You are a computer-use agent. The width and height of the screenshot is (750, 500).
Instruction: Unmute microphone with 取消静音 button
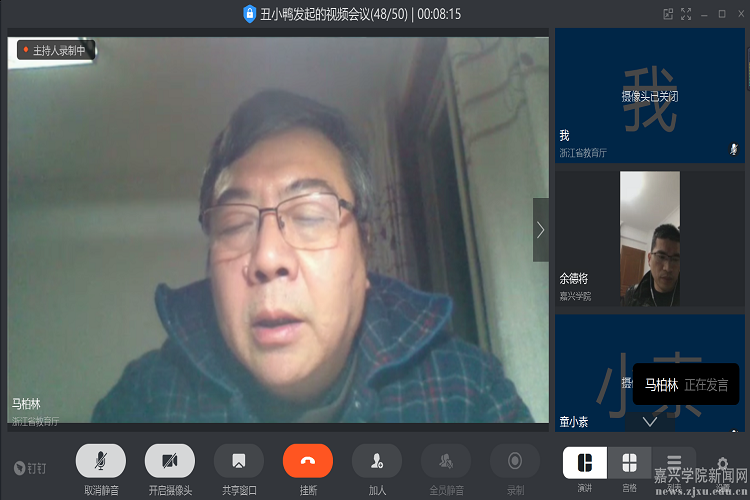(100, 460)
